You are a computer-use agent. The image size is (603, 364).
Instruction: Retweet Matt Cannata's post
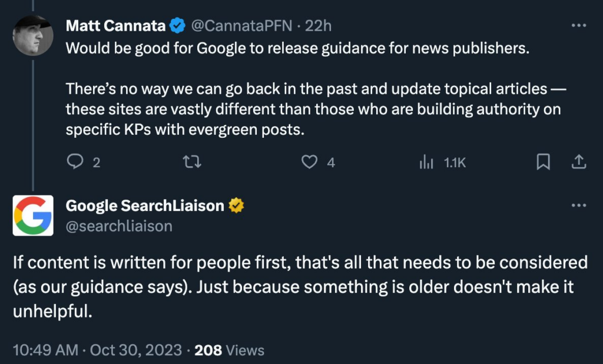click(192, 162)
